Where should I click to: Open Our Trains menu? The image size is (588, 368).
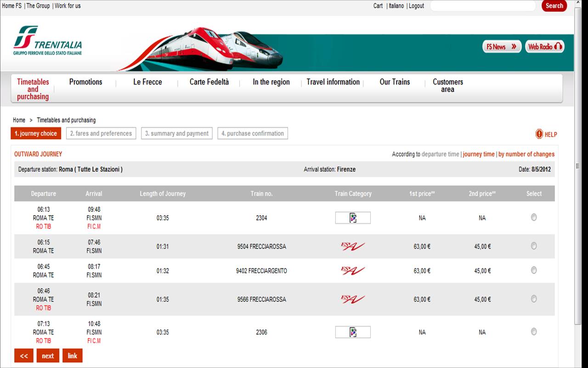coord(395,82)
